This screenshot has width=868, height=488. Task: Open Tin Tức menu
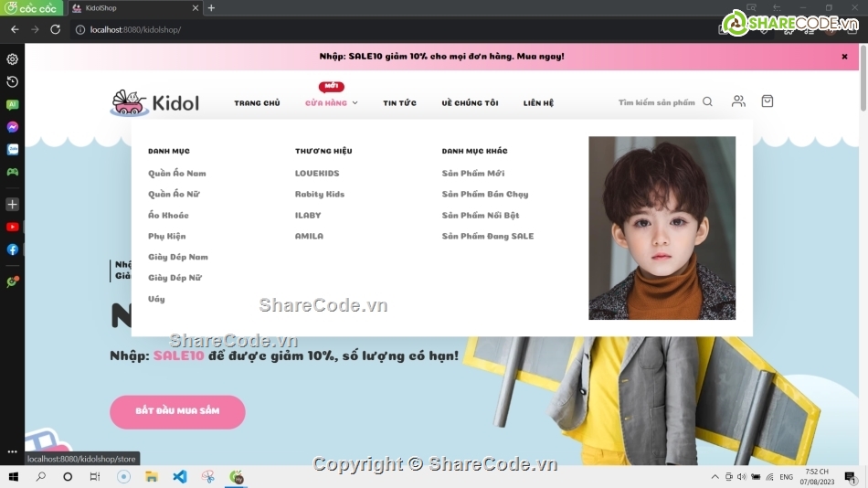tap(399, 103)
